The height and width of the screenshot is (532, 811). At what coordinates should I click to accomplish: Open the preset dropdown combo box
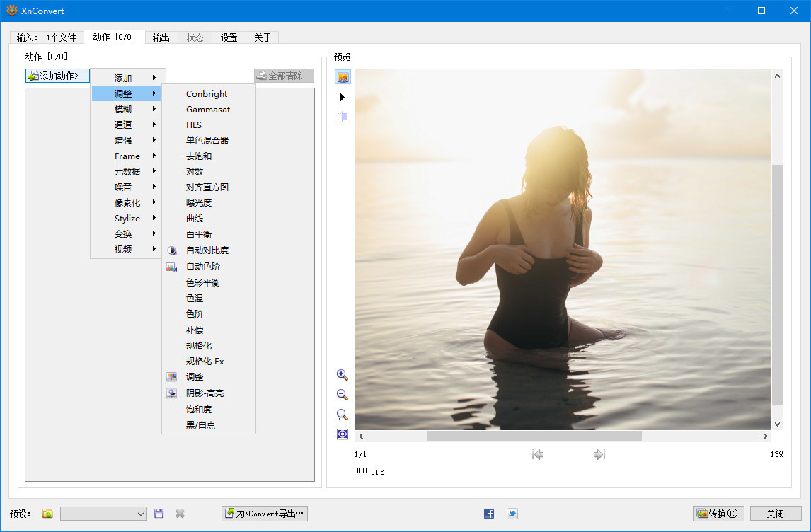(103, 514)
